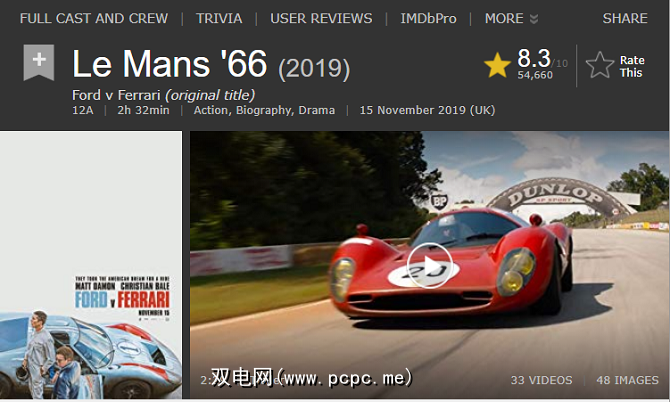Viewport: 670px width, 402px height.
Task: Click the double chevron beside MORE
Action: click(x=533, y=19)
